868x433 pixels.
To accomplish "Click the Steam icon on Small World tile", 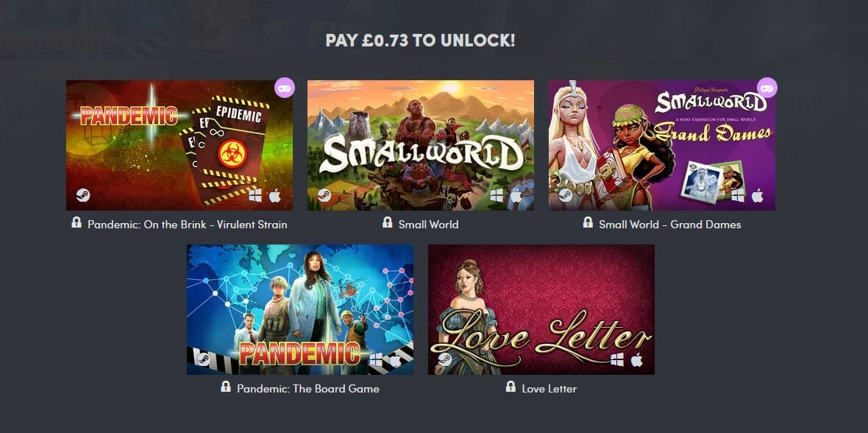I will 324,195.
